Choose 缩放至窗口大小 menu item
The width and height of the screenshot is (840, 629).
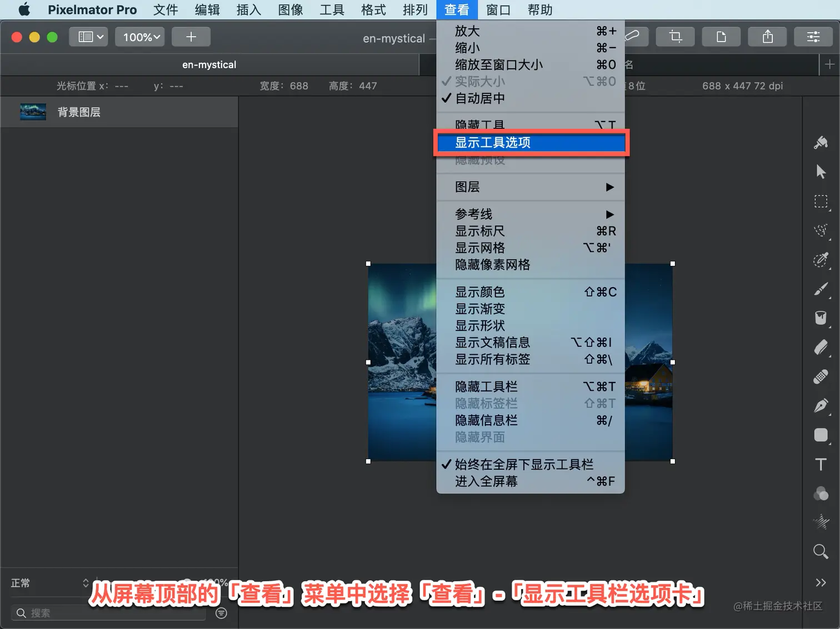pos(530,65)
